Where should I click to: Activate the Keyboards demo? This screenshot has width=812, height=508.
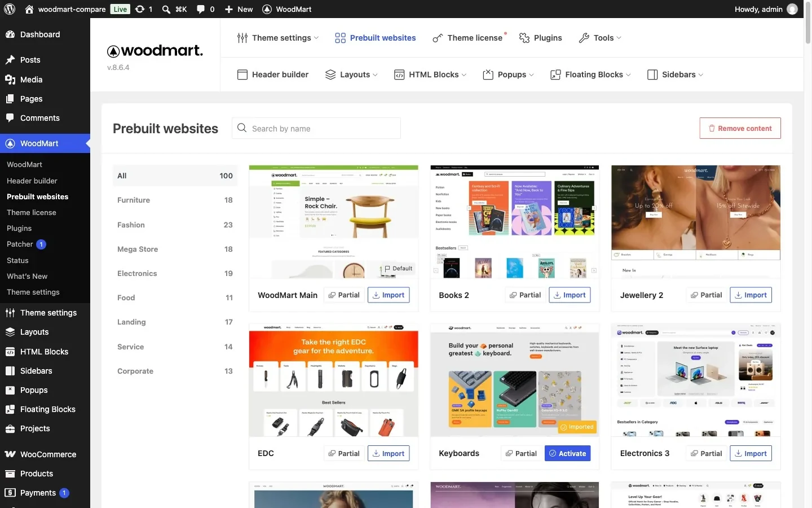(567, 453)
